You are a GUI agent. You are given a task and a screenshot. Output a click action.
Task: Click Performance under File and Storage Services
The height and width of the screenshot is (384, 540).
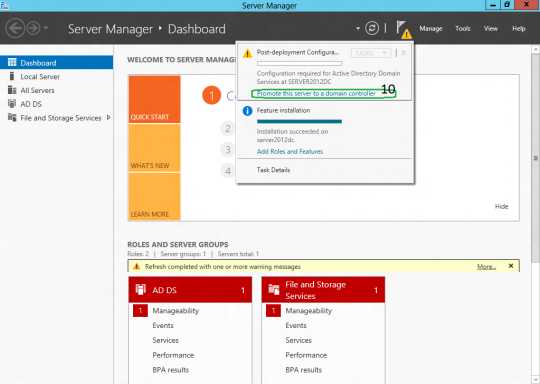coord(306,355)
